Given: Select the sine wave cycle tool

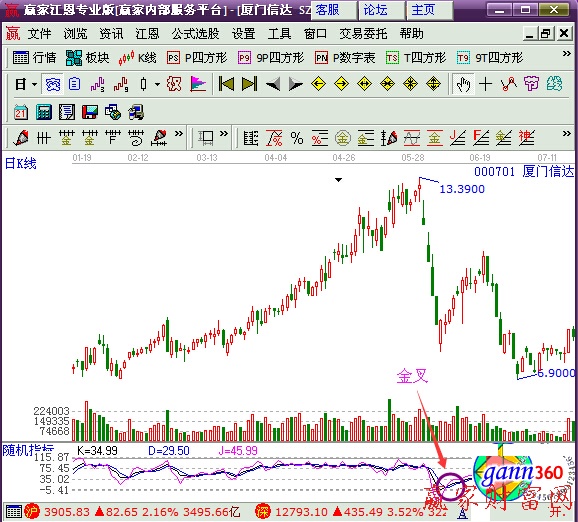Looking at the screenshot, I should (x=412, y=138).
